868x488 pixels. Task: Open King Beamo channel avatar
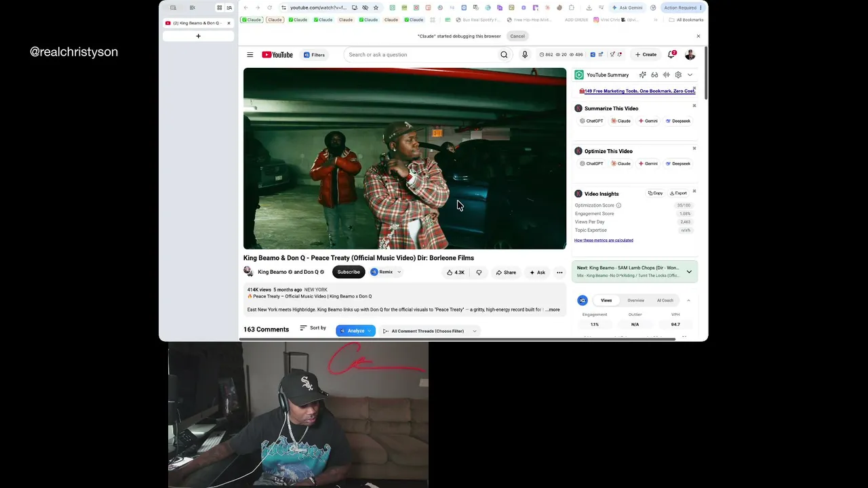[249, 272]
